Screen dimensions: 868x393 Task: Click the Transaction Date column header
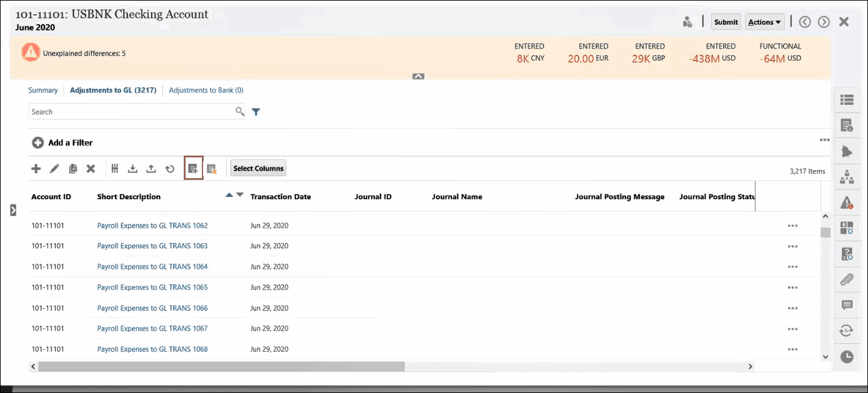pos(281,197)
